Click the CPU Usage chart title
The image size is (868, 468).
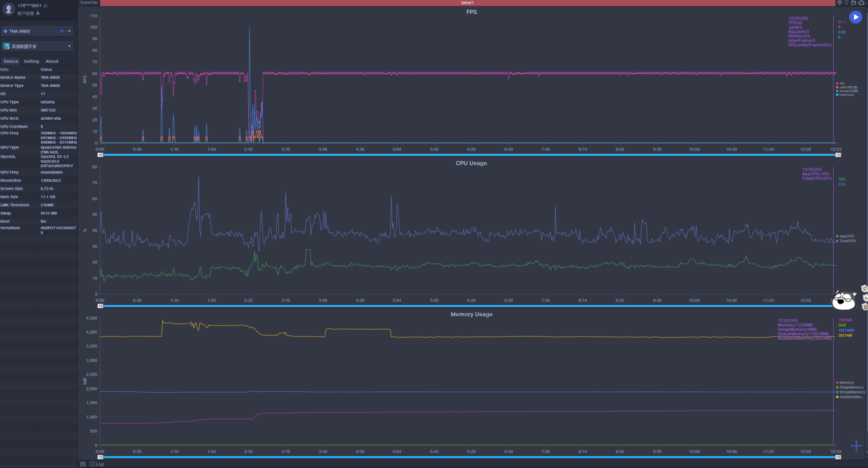coord(471,163)
